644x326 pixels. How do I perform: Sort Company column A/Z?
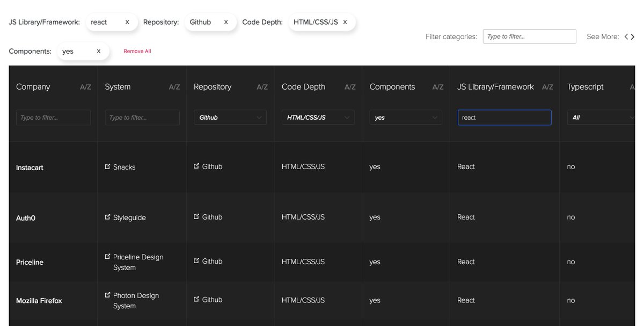click(85, 87)
